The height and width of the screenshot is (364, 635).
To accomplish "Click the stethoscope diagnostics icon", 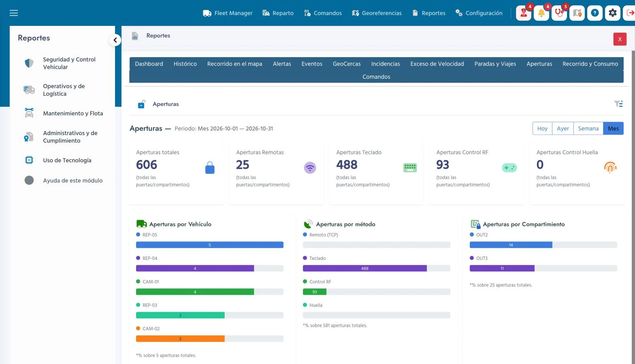I will coord(559,13).
